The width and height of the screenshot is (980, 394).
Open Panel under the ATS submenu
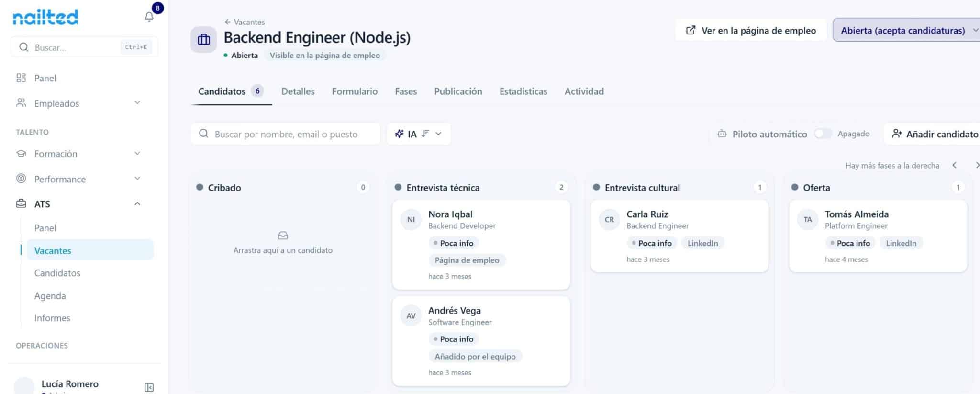(45, 228)
